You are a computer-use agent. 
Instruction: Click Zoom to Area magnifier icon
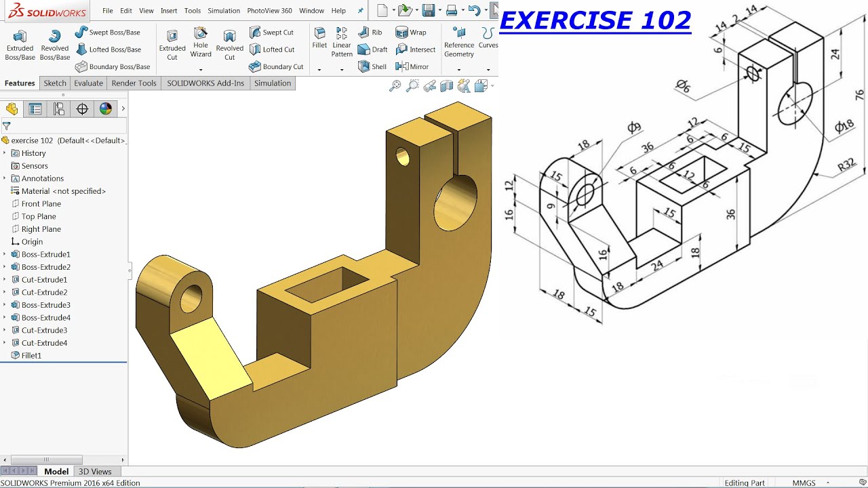click(x=412, y=86)
